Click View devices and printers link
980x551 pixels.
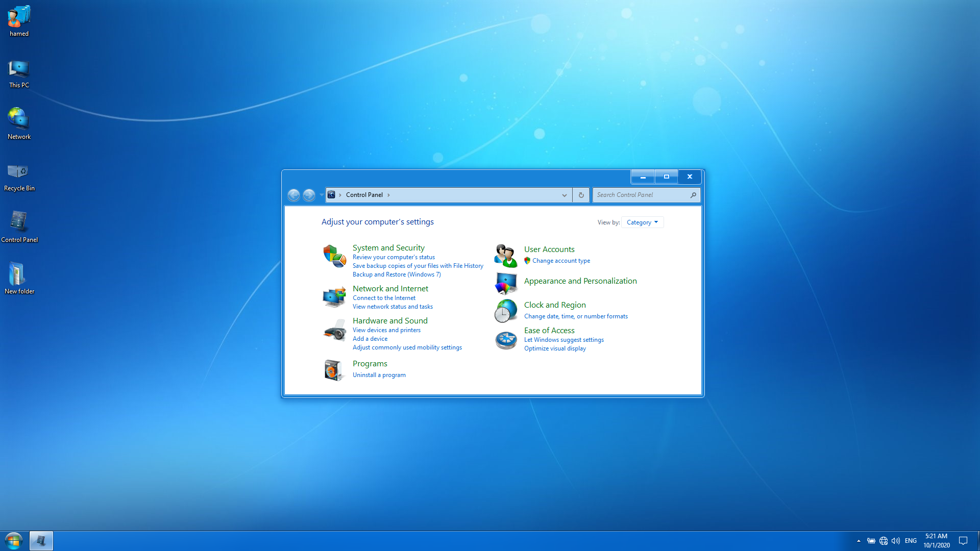point(386,330)
